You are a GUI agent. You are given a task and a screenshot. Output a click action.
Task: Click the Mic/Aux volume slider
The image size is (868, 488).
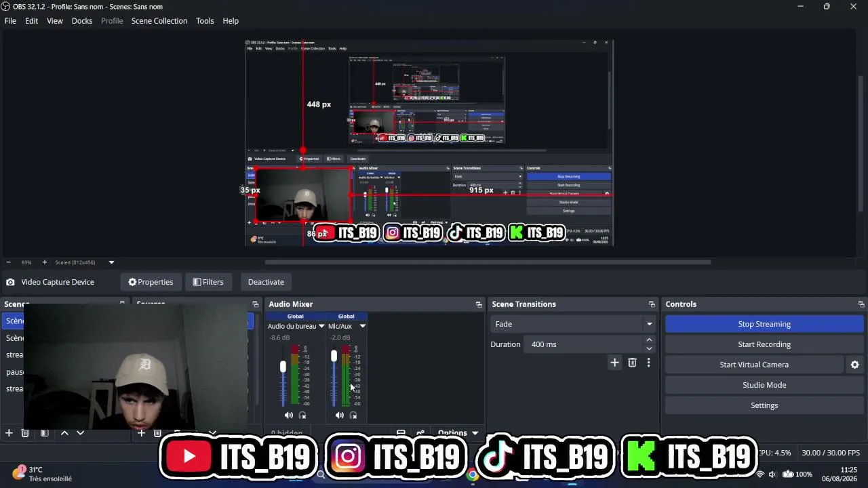334,376
